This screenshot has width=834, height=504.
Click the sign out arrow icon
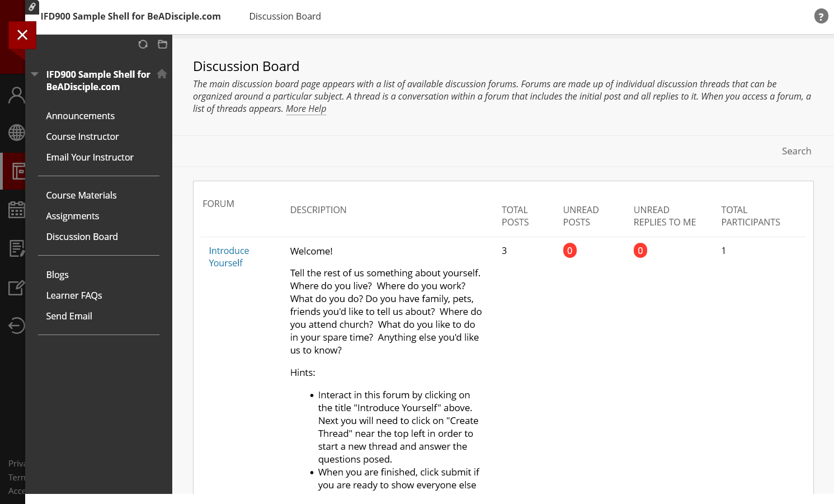pos(17,325)
